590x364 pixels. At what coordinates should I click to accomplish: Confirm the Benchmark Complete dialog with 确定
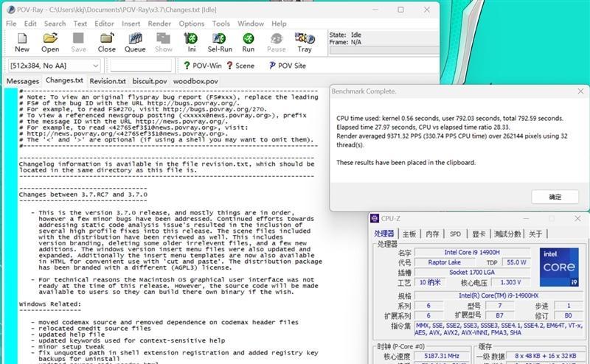click(555, 197)
